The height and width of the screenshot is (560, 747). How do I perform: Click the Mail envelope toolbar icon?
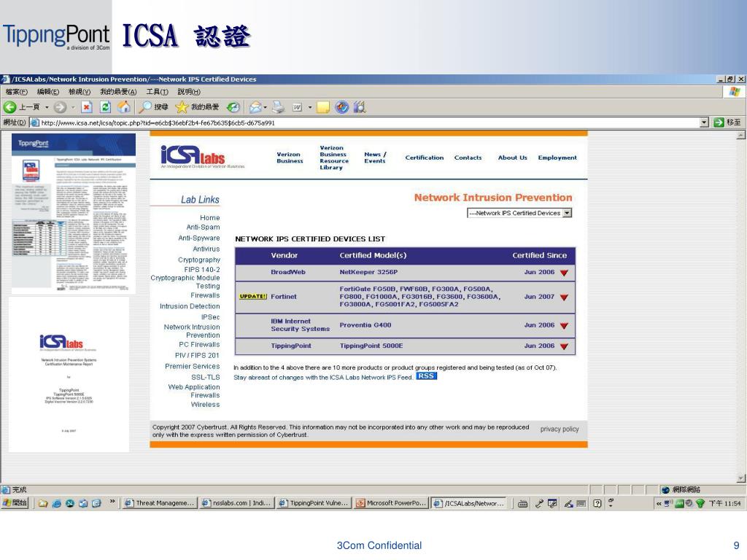click(256, 107)
